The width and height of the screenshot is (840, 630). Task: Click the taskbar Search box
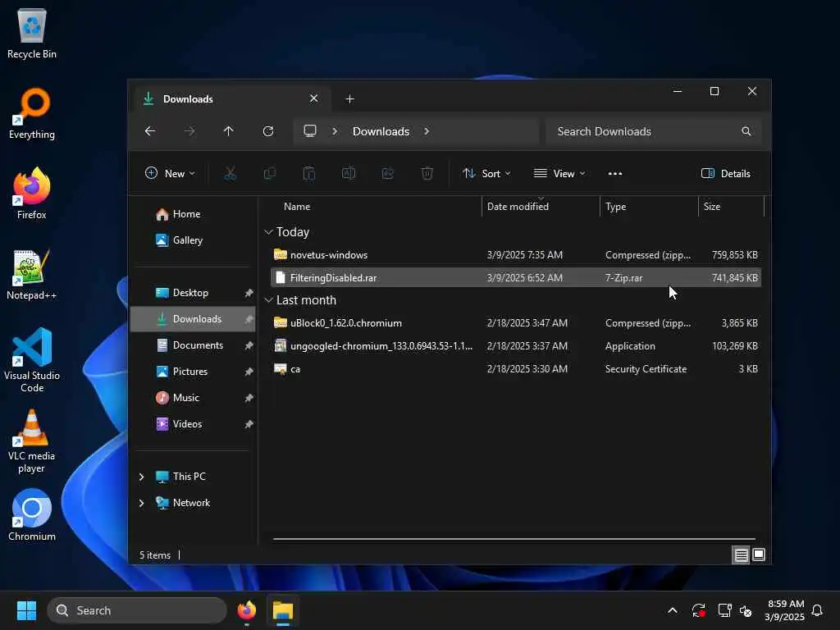coord(137,610)
